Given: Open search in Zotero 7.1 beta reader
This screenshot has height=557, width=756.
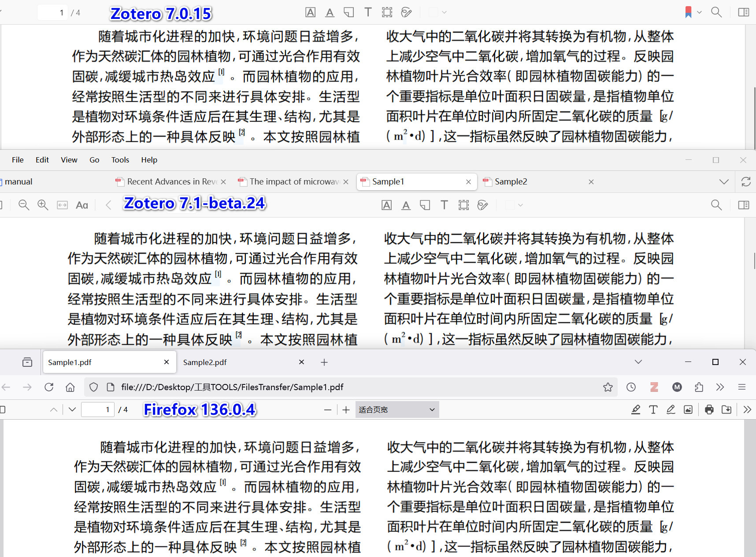Looking at the screenshot, I should click(x=716, y=205).
